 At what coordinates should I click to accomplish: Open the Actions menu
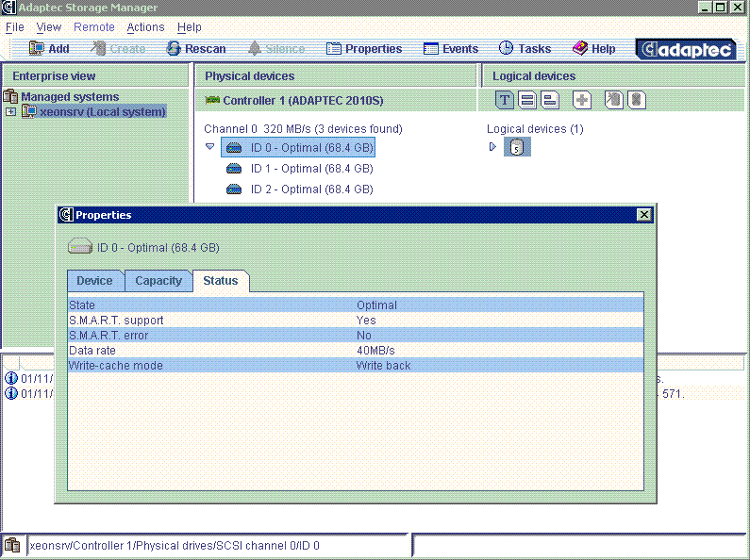click(145, 27)
